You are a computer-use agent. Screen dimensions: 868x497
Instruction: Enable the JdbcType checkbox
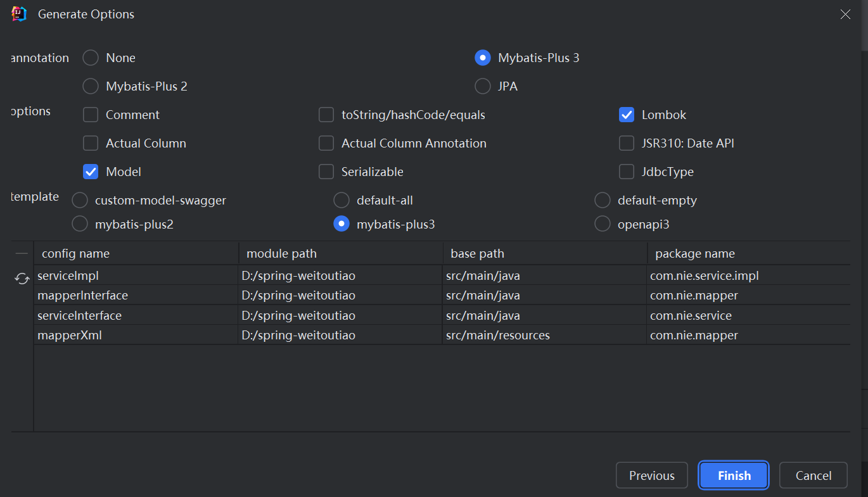click(x=627, y=172)
